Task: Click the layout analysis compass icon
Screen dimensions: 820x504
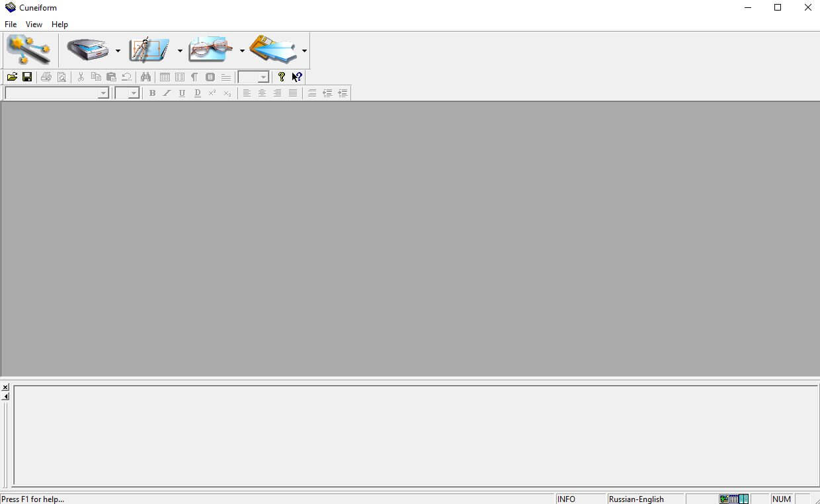Action: point(149,50)
